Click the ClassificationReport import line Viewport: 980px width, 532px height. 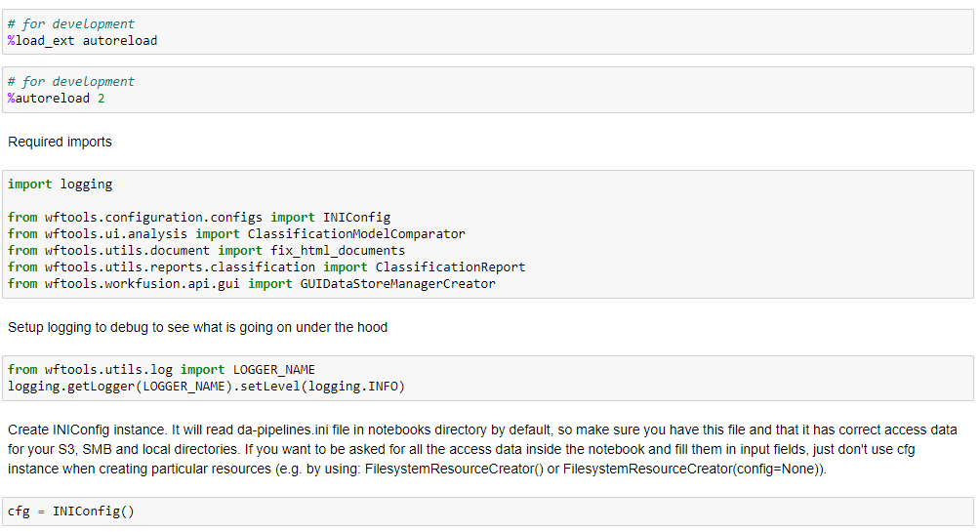[266, 266]
